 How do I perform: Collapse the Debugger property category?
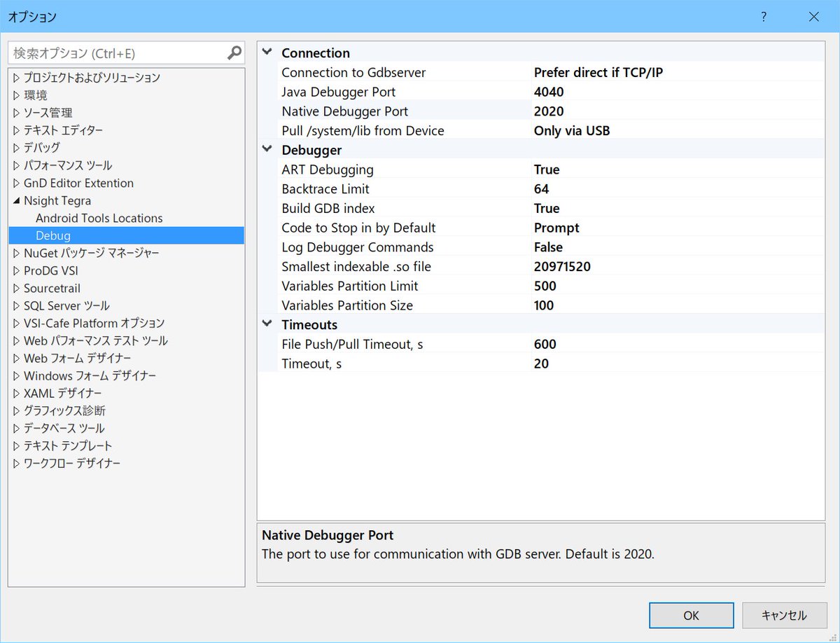267,149
